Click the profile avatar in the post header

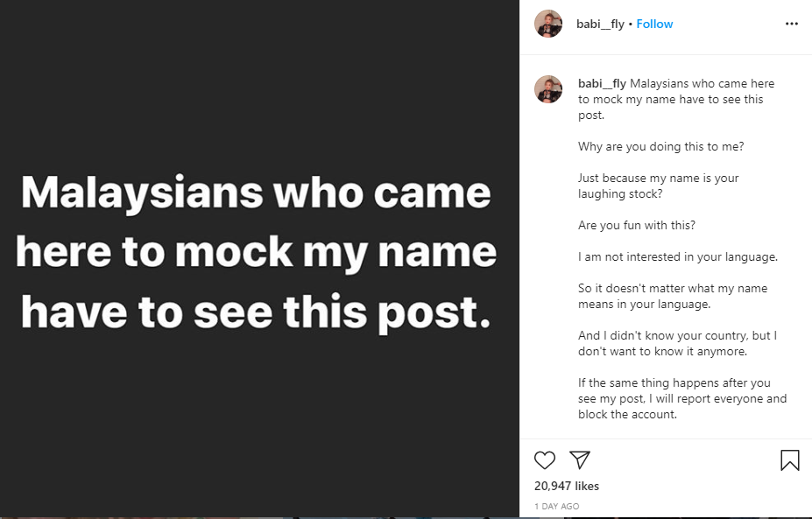(548, 24)
